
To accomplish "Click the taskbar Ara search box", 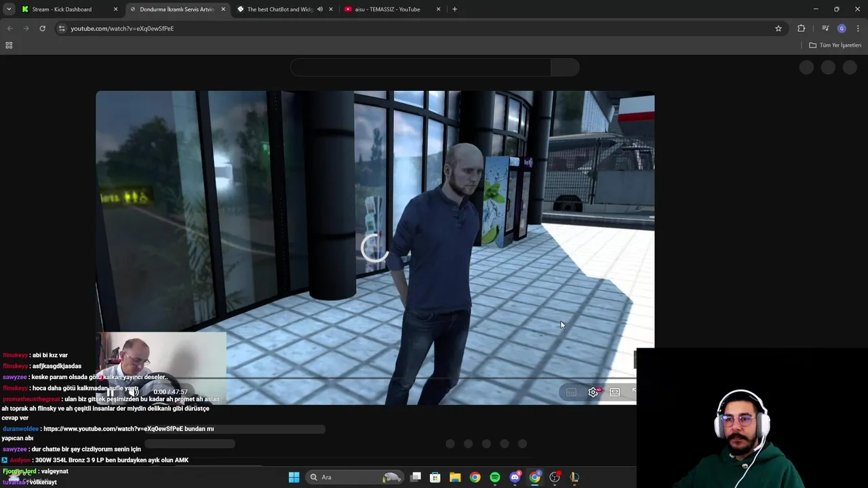I will pos(354,477).
